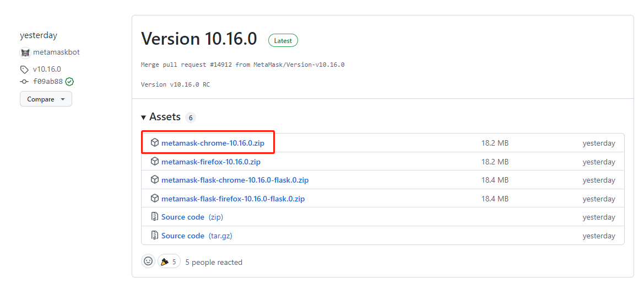Download metamask-firefox-10.16.0.zip
This screenshot has width=644, height=293.
[x=210, y=162]
